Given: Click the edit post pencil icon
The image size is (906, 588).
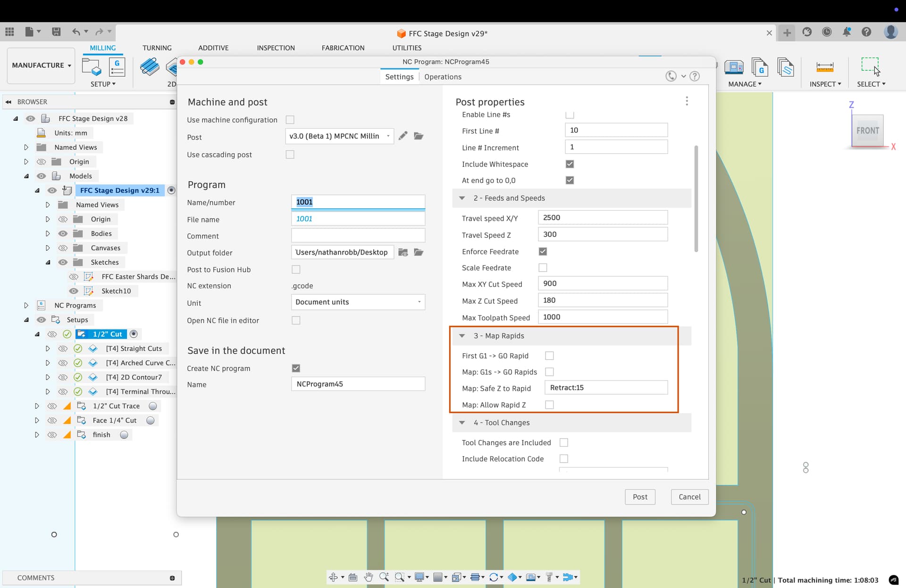Looking at the screenshot, I should [403, 136].
